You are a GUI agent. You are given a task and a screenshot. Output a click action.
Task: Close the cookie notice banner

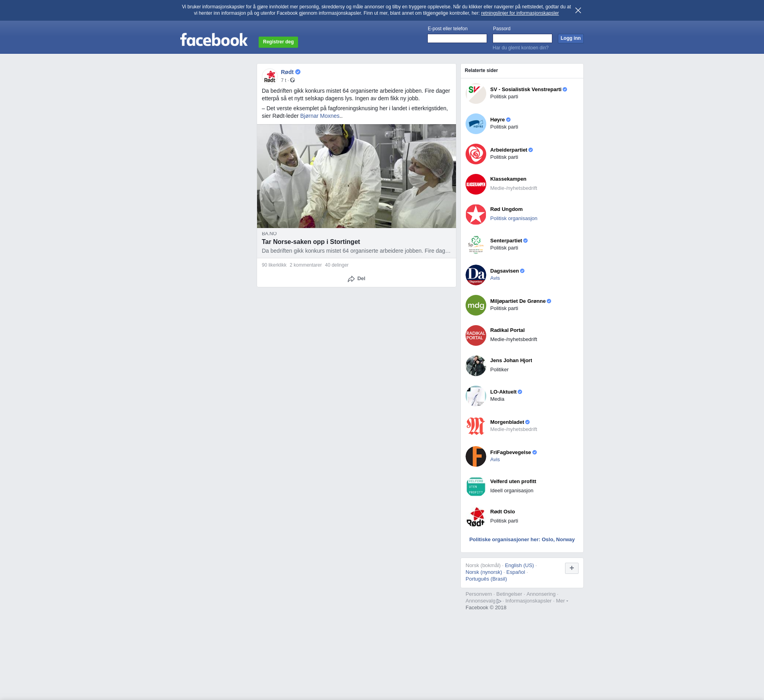pos(578,10)
